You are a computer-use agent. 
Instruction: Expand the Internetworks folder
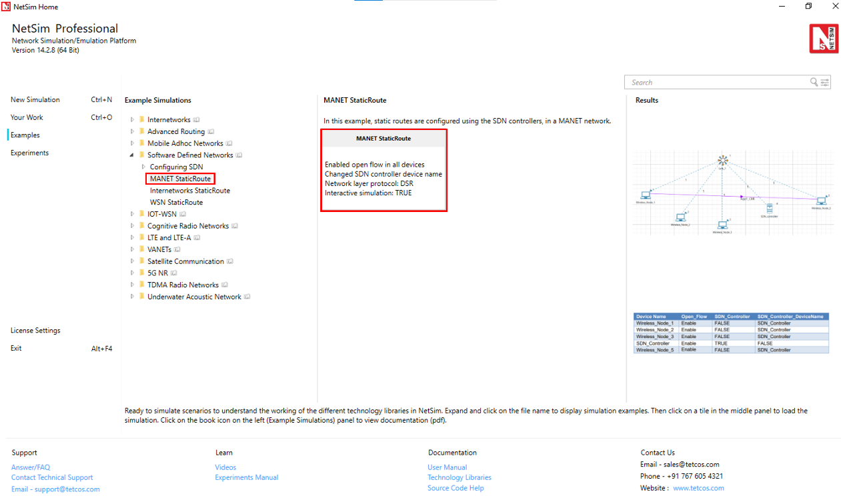132,120
